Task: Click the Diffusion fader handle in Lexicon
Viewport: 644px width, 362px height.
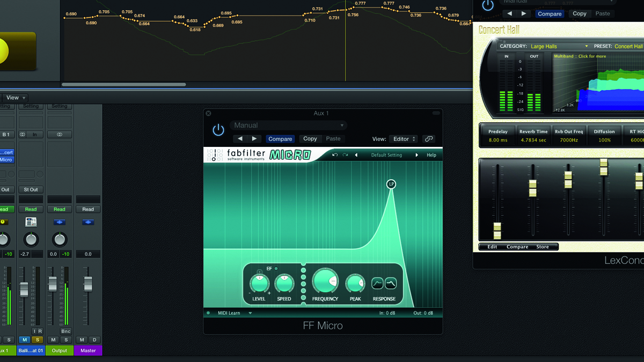Action: point(604,167)
